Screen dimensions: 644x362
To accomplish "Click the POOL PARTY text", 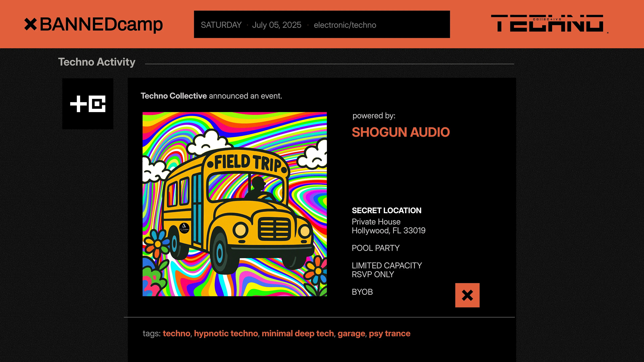I will [x=375, y=248].
